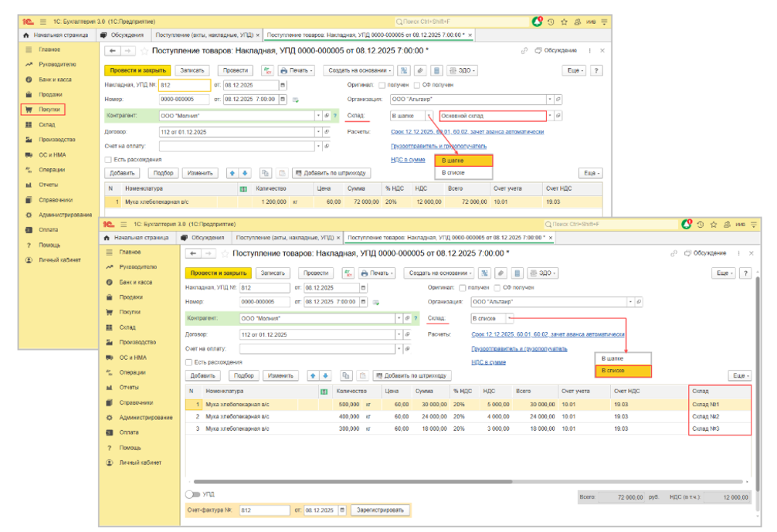Expand Основной склад dropdown in back window
Viewport: 777px width, 532px height.
pos(550,115)
